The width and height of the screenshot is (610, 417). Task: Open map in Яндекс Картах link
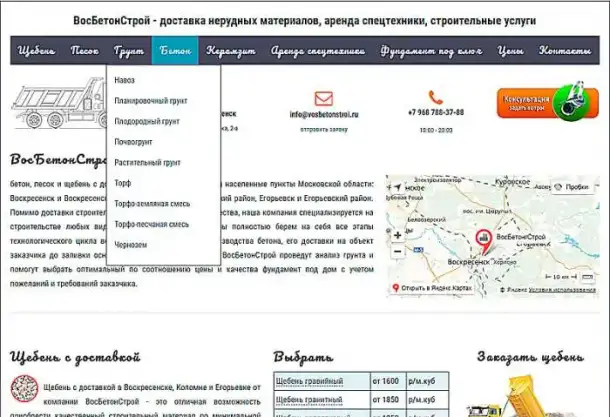(432, 288)
